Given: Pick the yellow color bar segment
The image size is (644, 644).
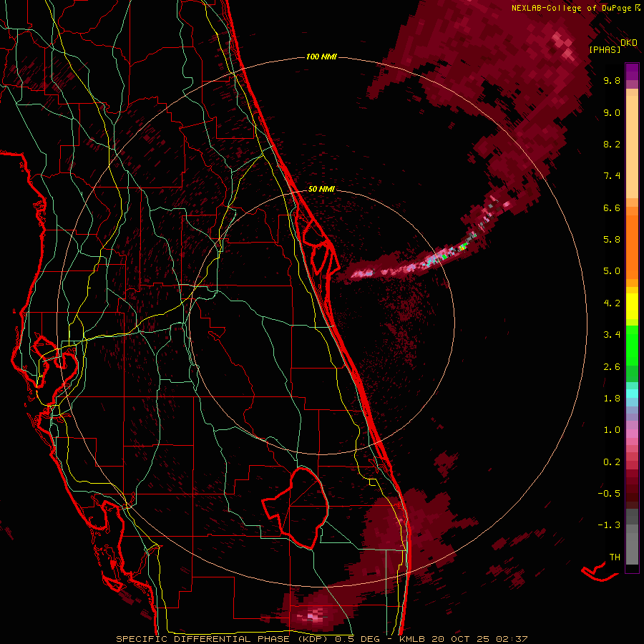Looking at the screenshot, I should (632, 306).
